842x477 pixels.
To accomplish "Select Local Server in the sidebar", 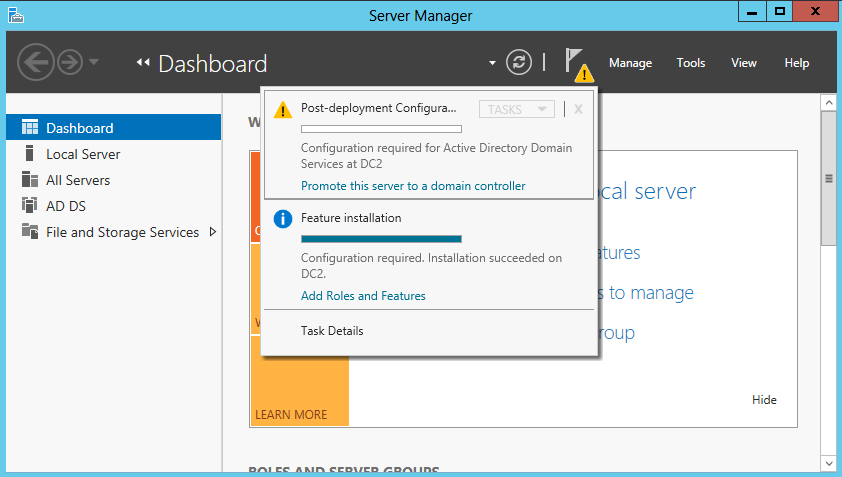I will point(113,154).
